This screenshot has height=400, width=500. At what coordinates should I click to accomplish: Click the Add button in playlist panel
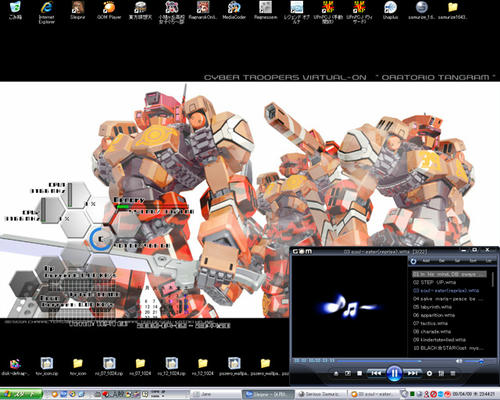tap(426, 261)
